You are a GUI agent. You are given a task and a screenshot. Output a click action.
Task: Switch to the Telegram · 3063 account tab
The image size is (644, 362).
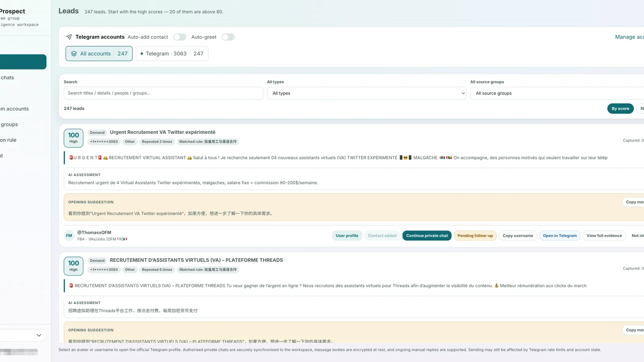[172, 53]
